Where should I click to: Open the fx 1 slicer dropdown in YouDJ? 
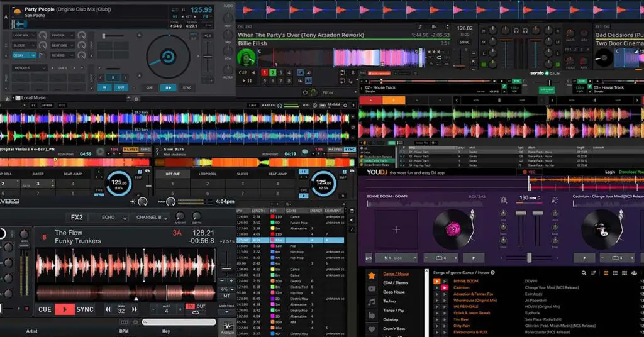[396, 258]
